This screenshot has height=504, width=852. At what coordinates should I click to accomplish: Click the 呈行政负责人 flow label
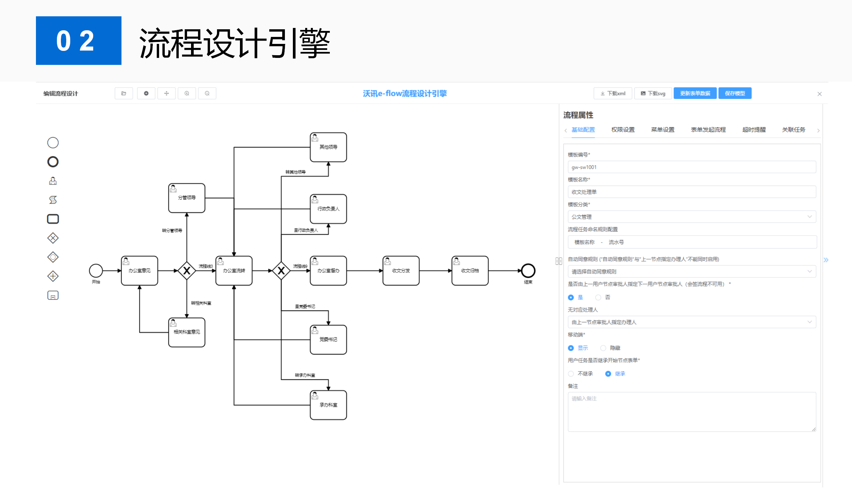(306, 231)
